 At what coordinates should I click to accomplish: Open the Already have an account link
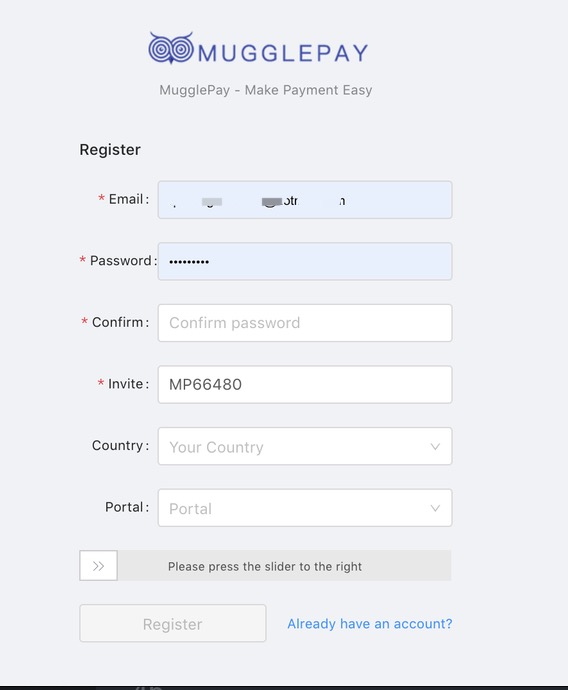pos(370,624)
